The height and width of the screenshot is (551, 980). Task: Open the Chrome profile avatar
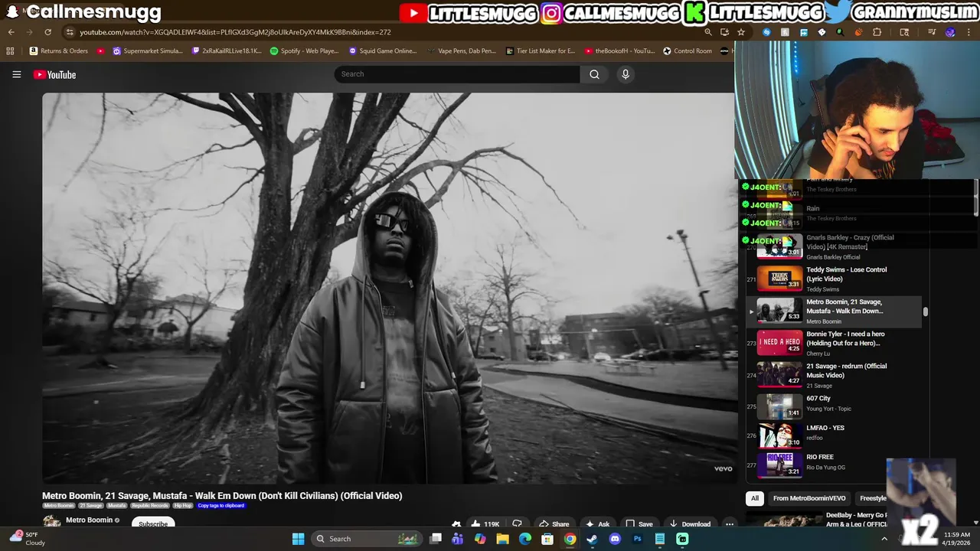[x=950, y=32]
